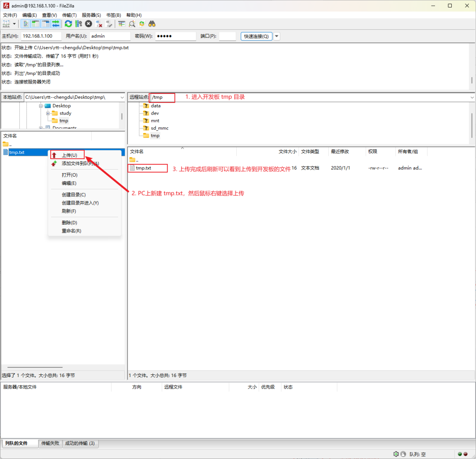Click the synchronized browsing toolbar icon
Image resolution: width=476 pixels, height=459 pixels.
142,24
